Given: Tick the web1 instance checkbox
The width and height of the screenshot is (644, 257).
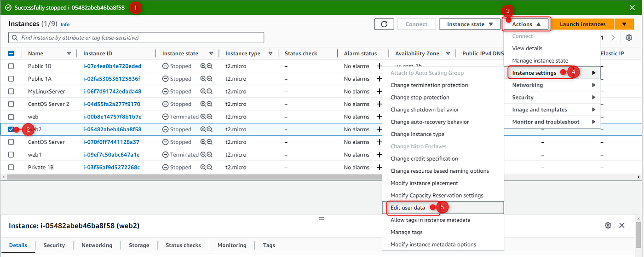Looking at the screenshot, I should (11, 155).
